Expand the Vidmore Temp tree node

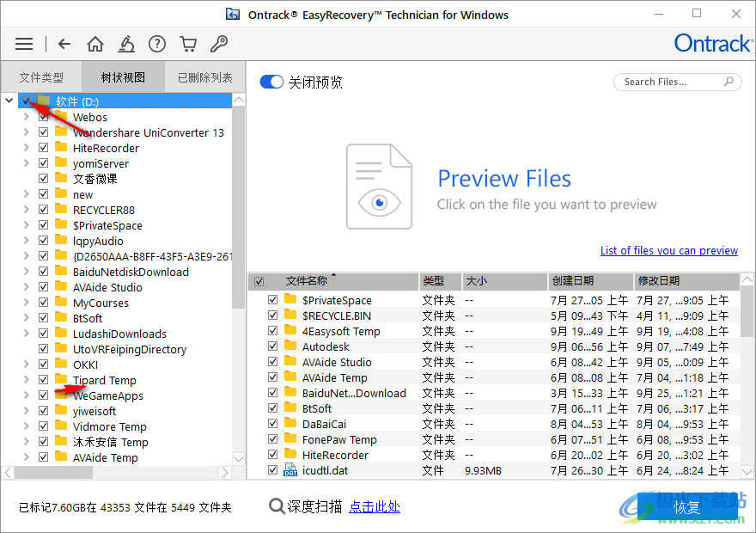tap(27, 426)
